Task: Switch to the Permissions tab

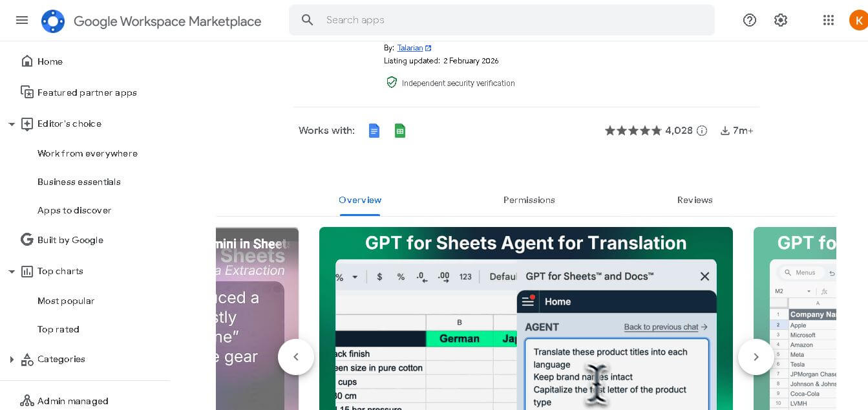Action: [529, 200]
